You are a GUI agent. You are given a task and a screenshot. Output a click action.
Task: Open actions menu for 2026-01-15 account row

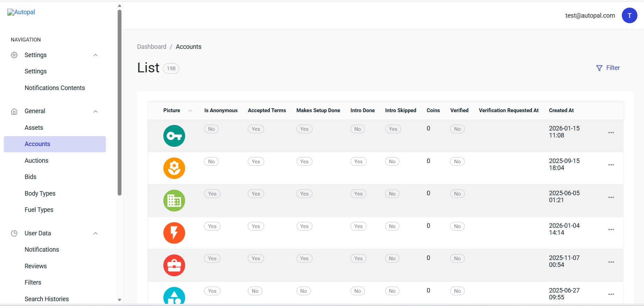click(x=611, y=133)
